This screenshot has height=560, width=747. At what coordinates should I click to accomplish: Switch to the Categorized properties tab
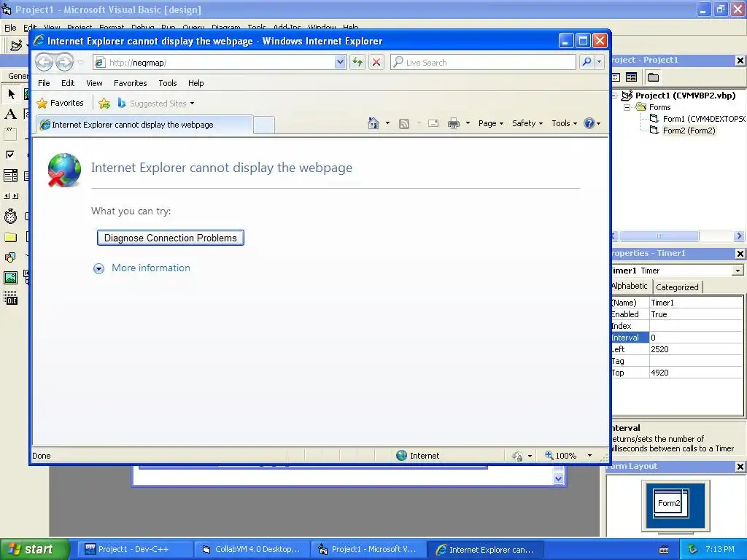point(677,287)
